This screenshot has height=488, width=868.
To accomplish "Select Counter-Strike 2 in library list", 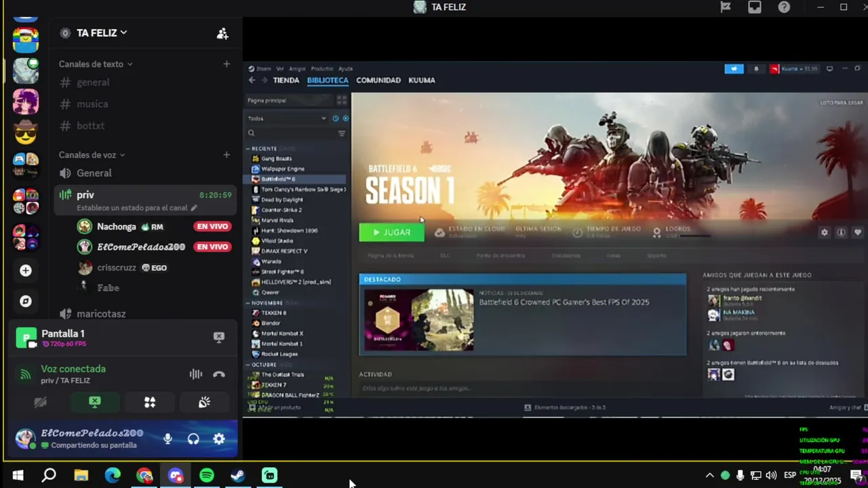I will coord(281,210).
